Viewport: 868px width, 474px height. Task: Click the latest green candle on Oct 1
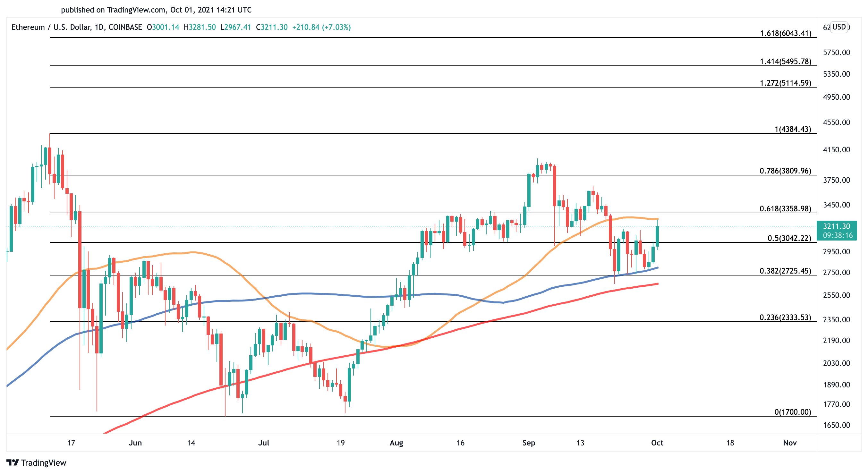click(x=657, y=236)
